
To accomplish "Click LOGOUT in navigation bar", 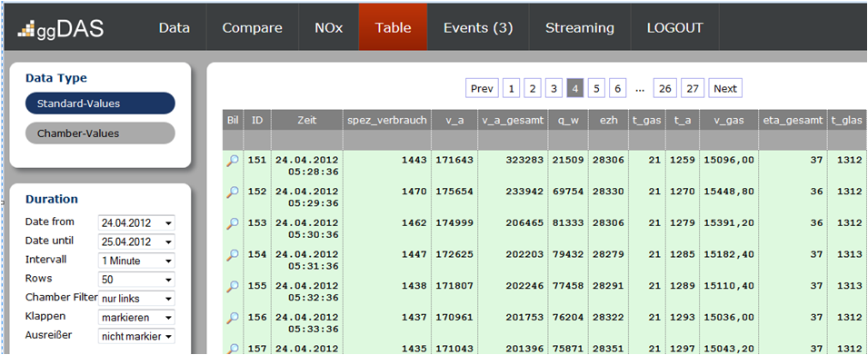I will tap(675, 27).
